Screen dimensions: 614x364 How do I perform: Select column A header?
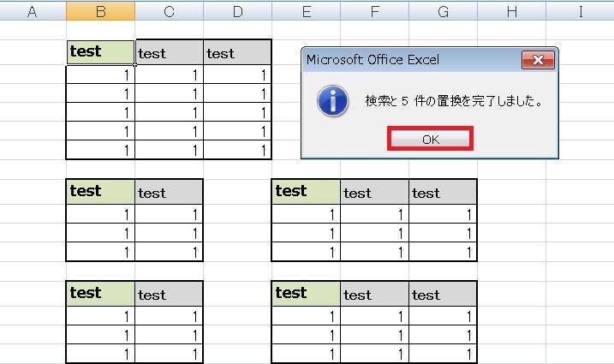[33, 11]
